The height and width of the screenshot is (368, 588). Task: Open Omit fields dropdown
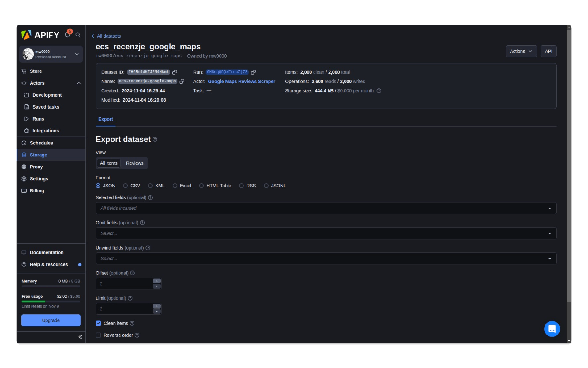[326, 233]
